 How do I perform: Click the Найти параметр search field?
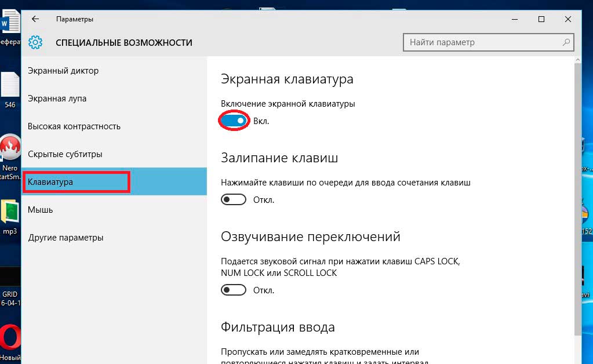pyautogui.click(x=481, y=42)
